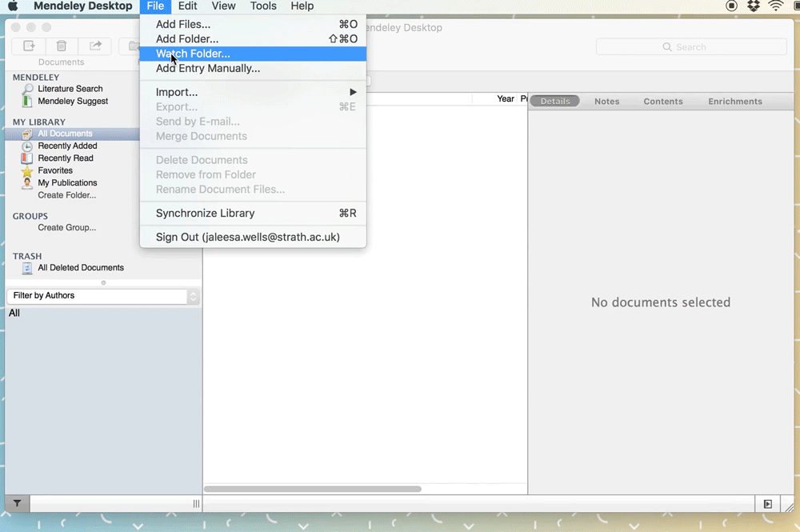Viewport: 800px width, 532px height.
Task: Click the Dropbox menu bar icon
Action: 753,6
